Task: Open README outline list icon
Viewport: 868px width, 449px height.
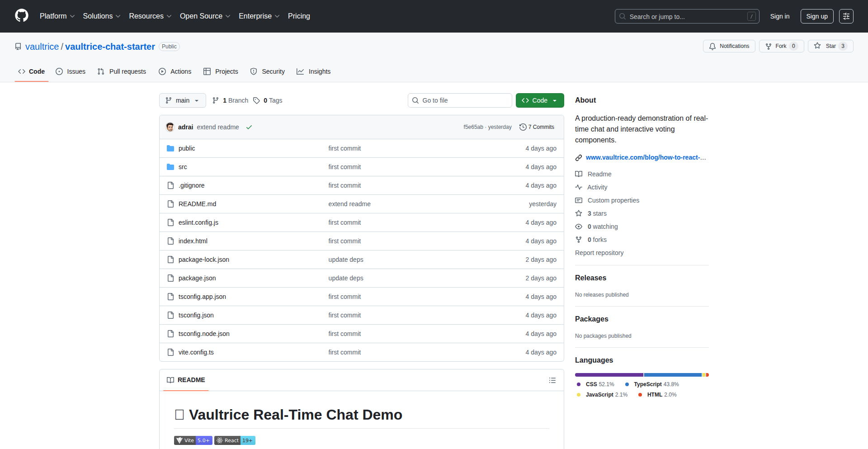Action: 552,380
